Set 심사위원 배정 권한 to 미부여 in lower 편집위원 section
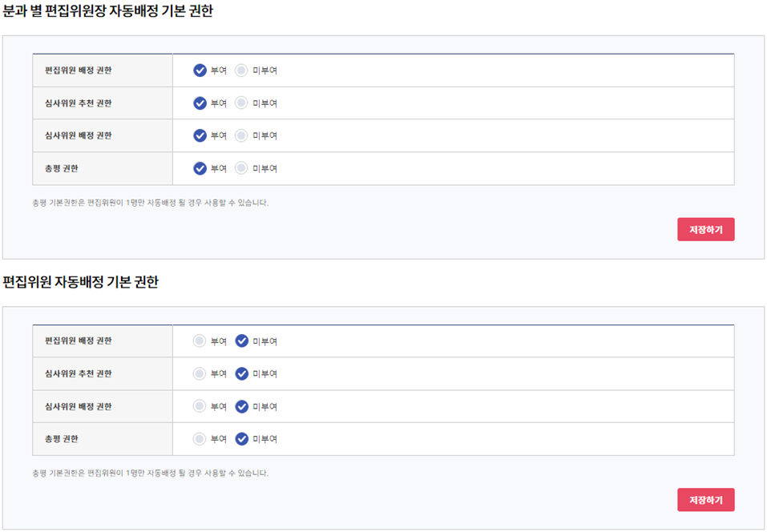767x532 pixels. tap(242, 406)
